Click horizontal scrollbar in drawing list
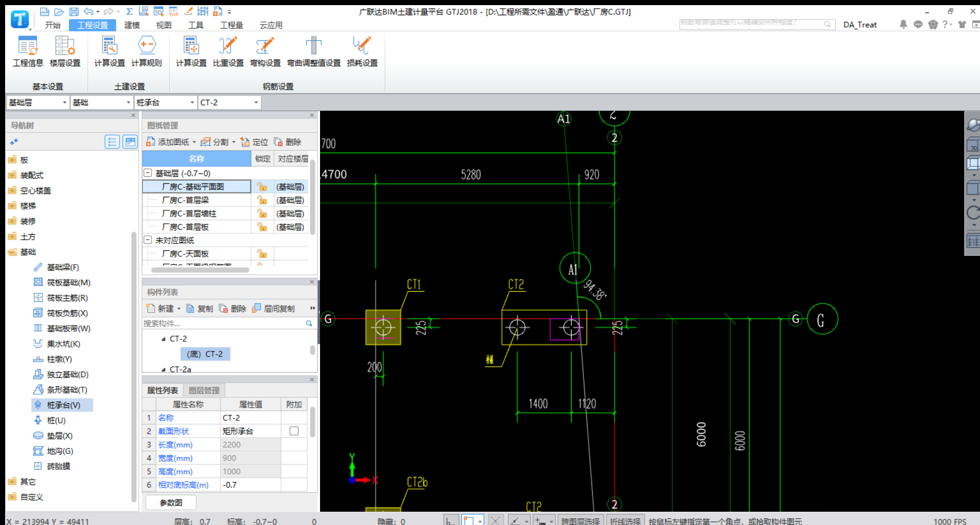The width and height of the screenshot is (980, 525). click(200, 270)
